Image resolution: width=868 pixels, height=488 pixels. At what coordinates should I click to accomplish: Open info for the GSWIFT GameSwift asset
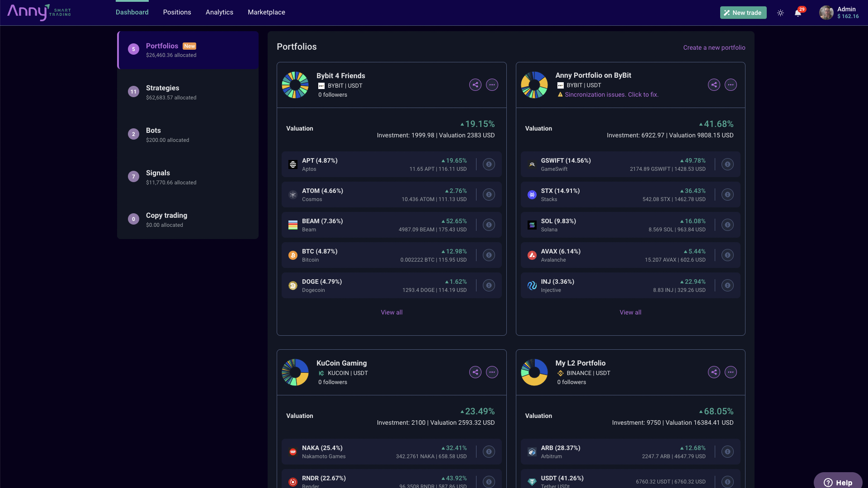tap(727, 164)
